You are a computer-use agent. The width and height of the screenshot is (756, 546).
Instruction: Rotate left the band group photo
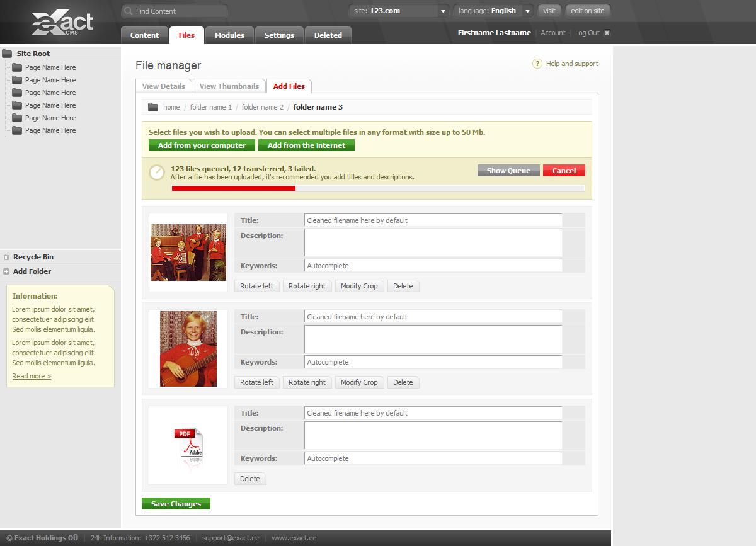point(256,286)
